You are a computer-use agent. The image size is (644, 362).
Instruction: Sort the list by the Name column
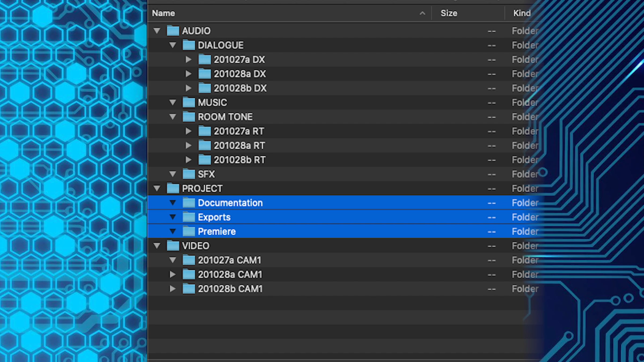(163, 13)
